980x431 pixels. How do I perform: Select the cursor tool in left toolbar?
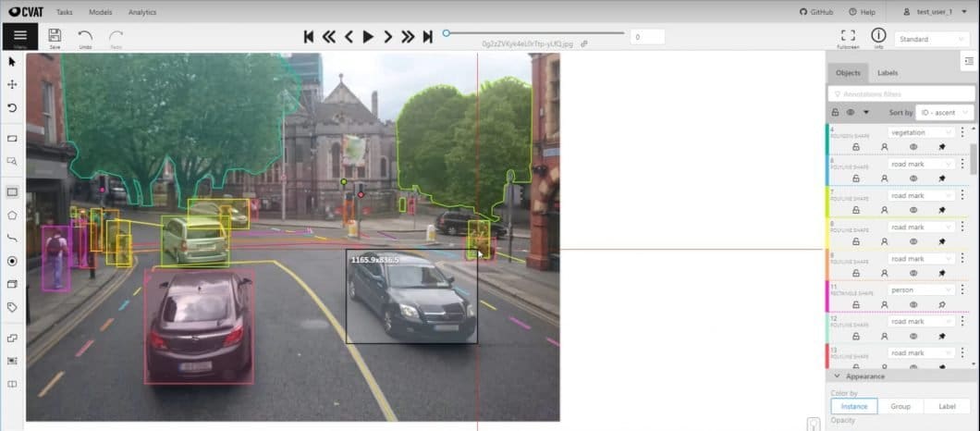point(12,61)
